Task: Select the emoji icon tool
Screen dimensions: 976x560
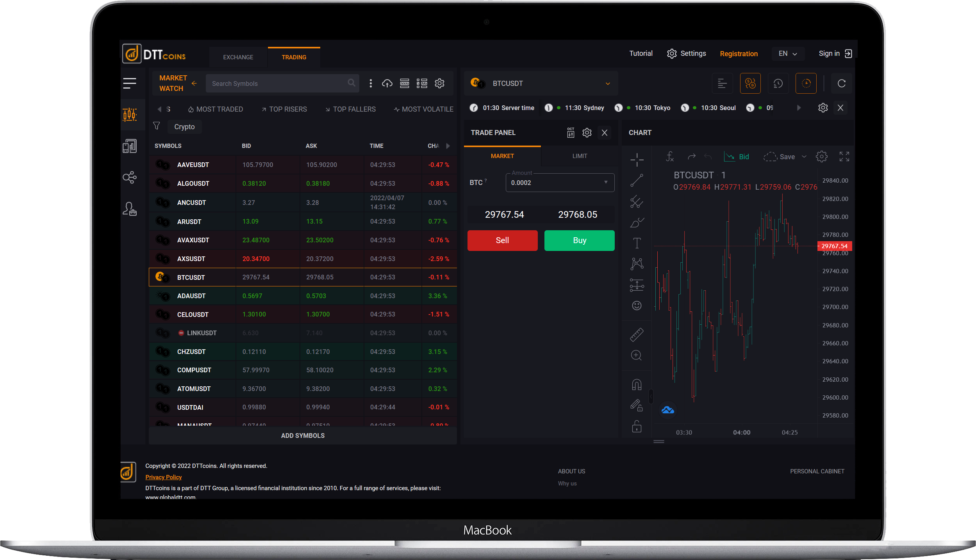Action: click(x=637, y=305)
